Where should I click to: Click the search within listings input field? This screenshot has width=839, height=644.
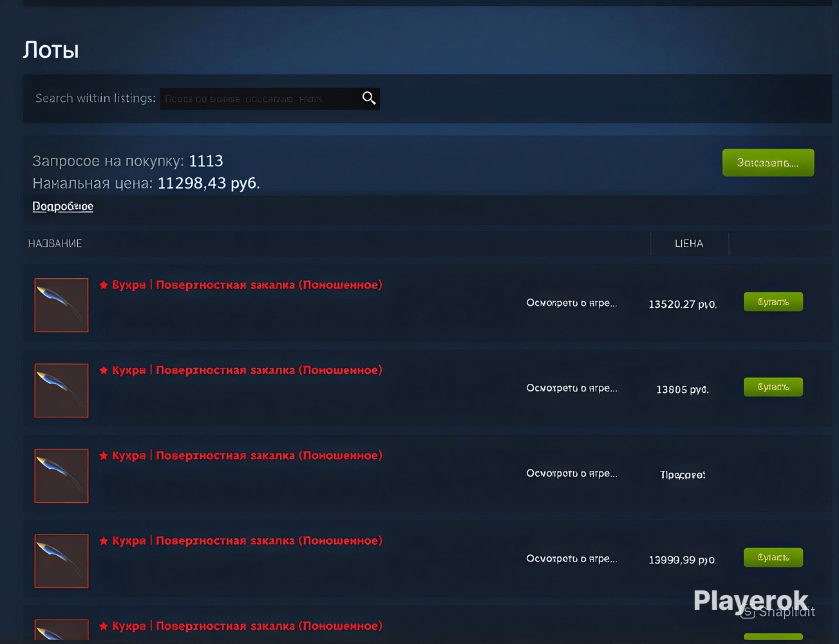point(259,99)
